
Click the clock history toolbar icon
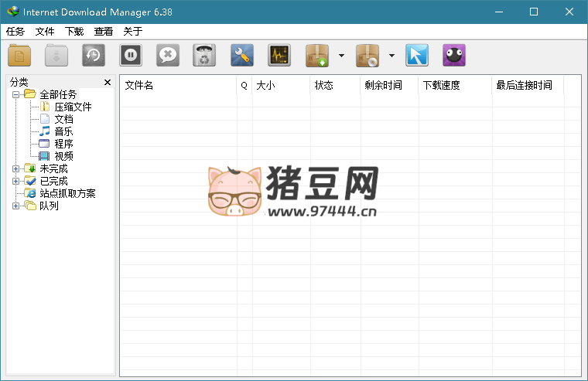(x=94, y=56)
